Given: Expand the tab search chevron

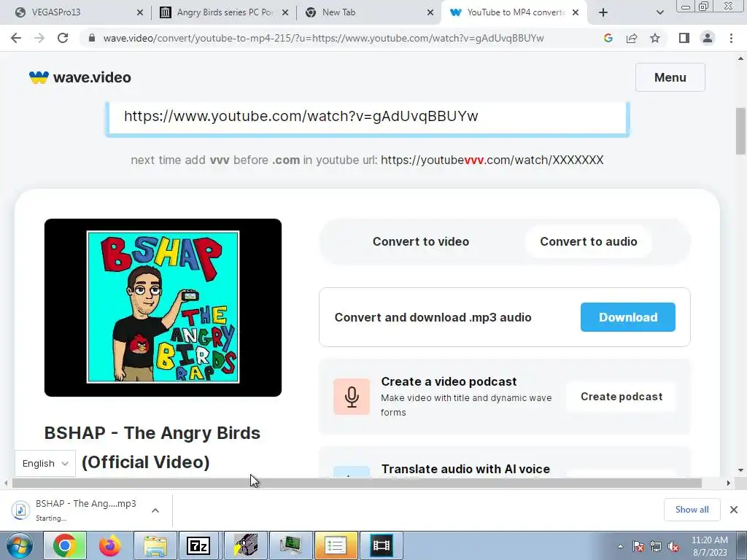Looking at the screenshot, I should click(659, 12).
